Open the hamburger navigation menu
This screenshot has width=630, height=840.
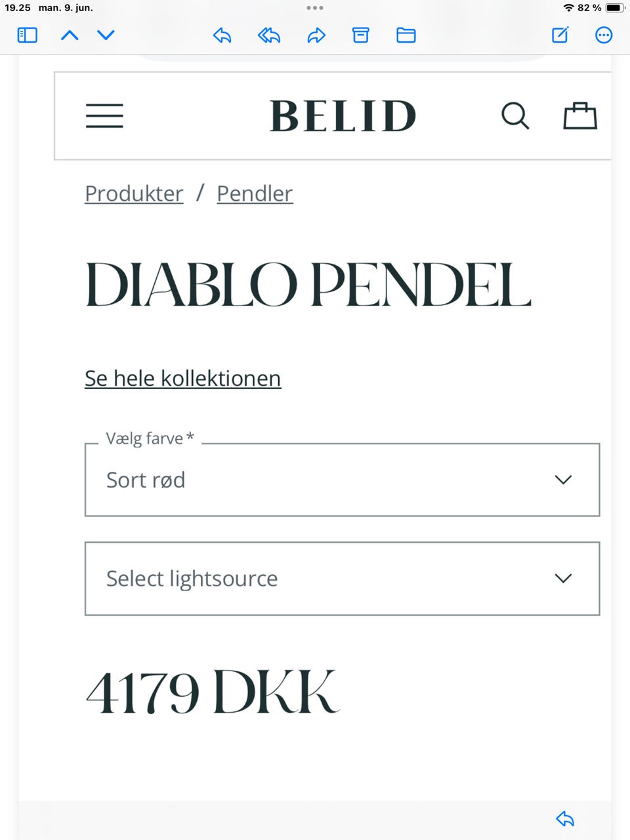pyautogui.click(x=104, y=115)
